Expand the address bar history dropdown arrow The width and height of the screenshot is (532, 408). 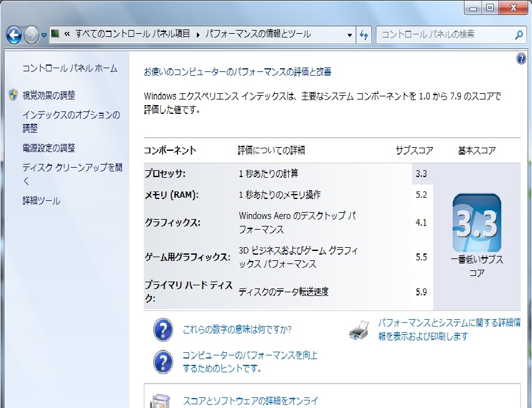pos(349,34)
